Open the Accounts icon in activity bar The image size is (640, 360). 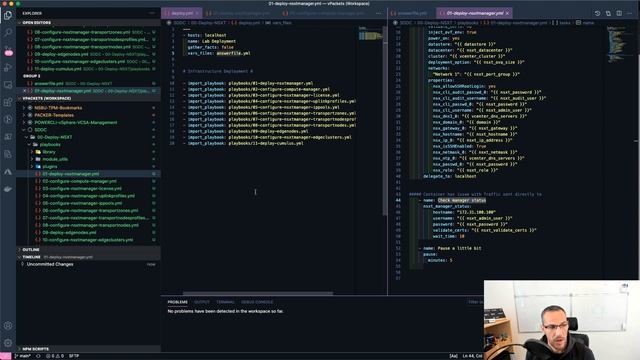[x=8, y=326]
